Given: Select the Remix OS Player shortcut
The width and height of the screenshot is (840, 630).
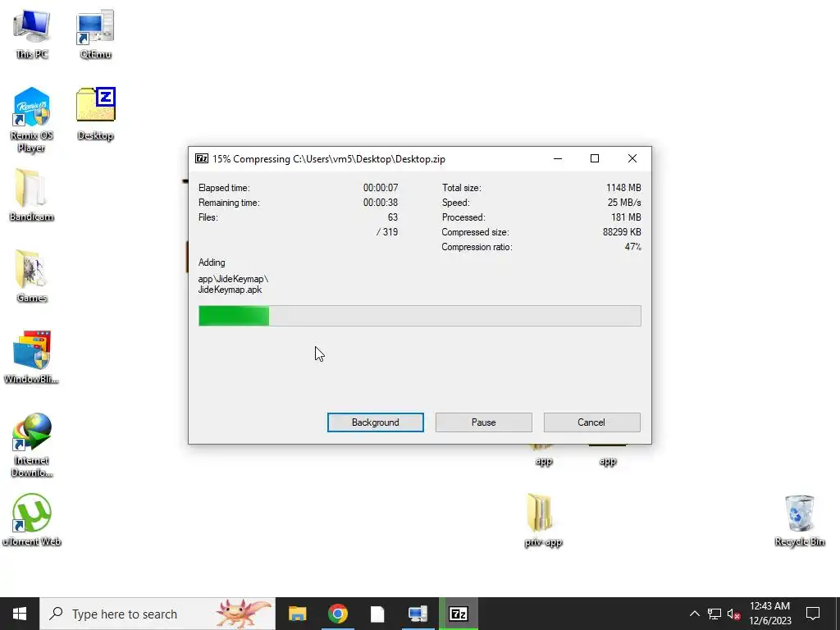Looking at the screenshot, I should [x=32, y=120].
